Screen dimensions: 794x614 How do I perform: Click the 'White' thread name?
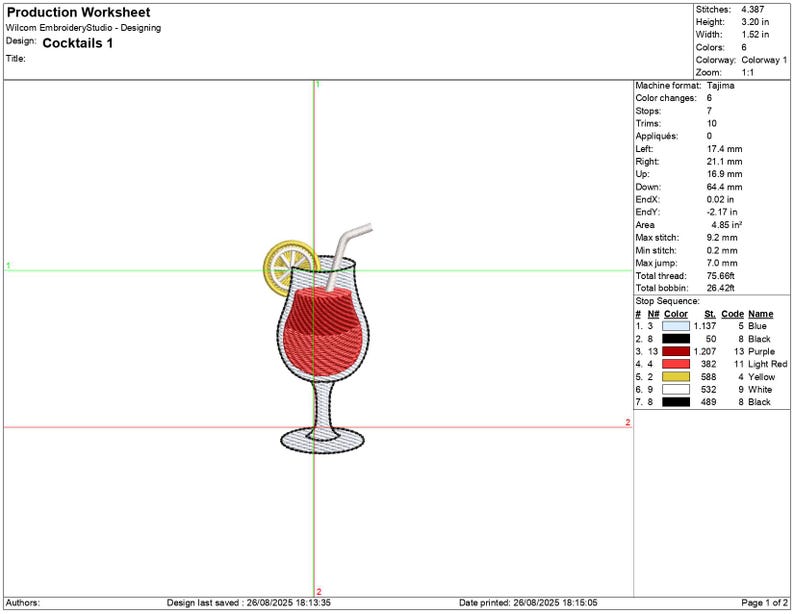tap(760, 389)
